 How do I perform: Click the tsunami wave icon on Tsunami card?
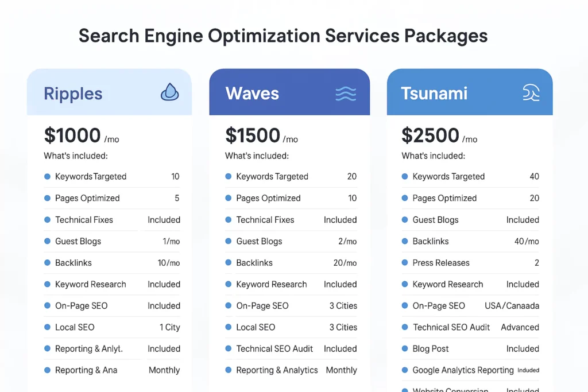(531, 92)
